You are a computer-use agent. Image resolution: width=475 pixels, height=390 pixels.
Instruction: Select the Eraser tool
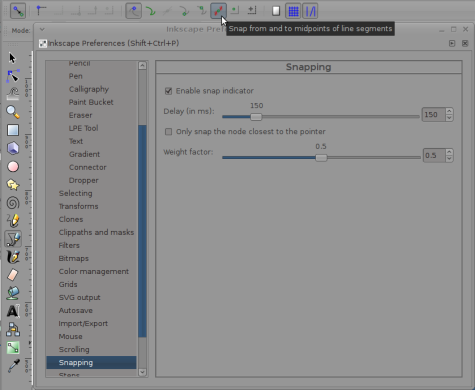tap(13, 275)
